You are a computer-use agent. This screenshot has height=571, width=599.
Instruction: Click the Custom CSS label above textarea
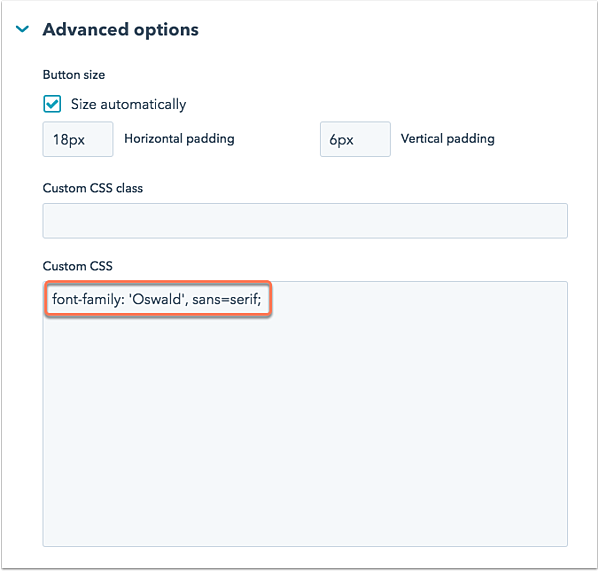[78, 266]
